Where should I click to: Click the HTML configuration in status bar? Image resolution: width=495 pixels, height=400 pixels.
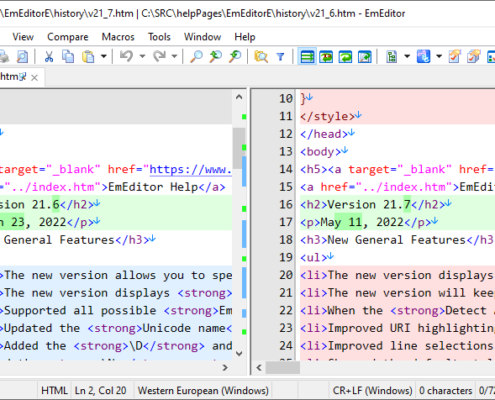[x=54, y=391]
